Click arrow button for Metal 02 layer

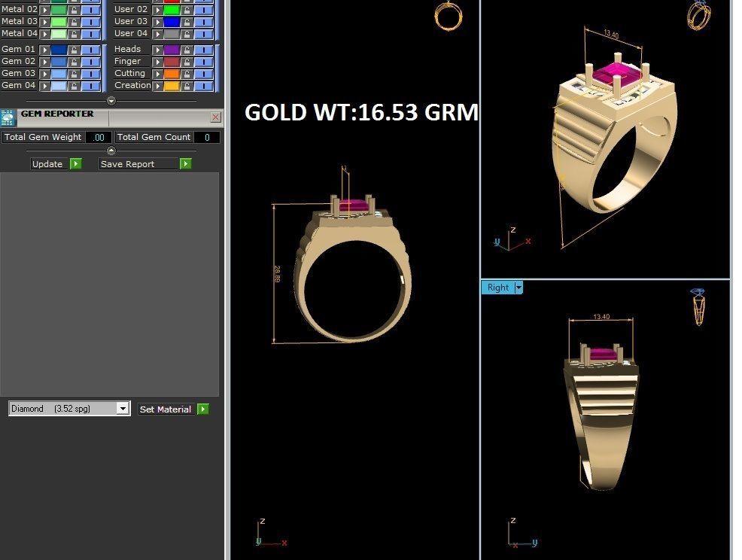point(45,10)
